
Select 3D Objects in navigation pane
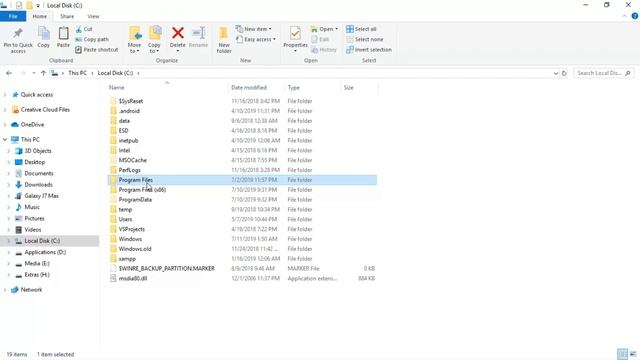(x=38, y=151)
